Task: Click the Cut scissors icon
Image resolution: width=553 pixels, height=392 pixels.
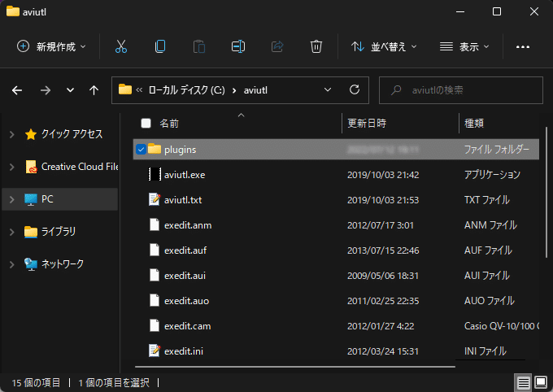Action: pyautogui.click(x=121, y=46)
